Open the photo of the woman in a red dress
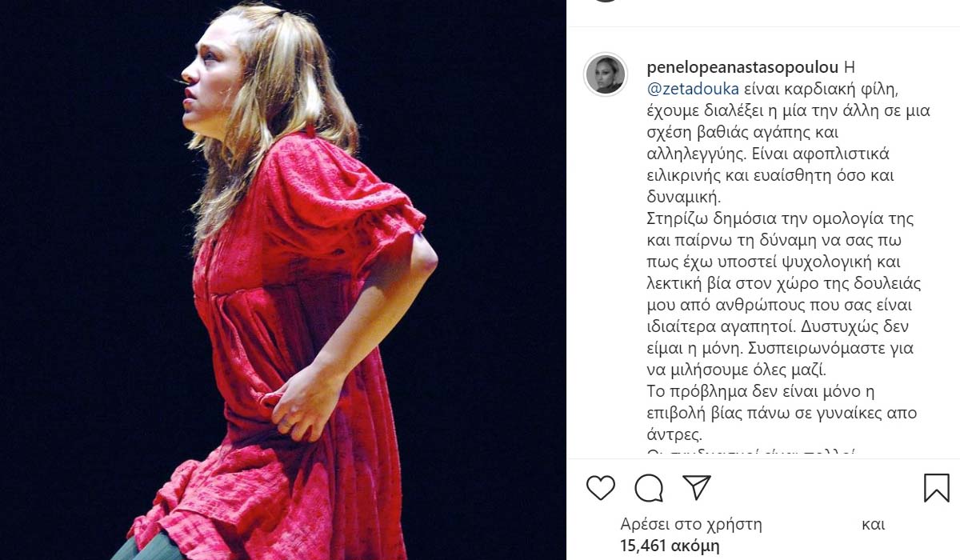The height and width of the screenshot is (560, 960). 283,280
